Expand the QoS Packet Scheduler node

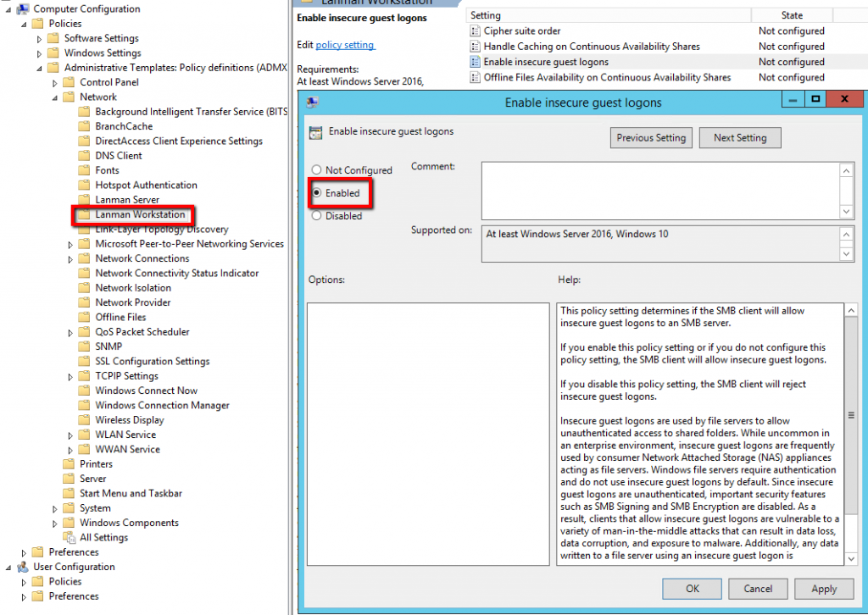coord(70,333)
